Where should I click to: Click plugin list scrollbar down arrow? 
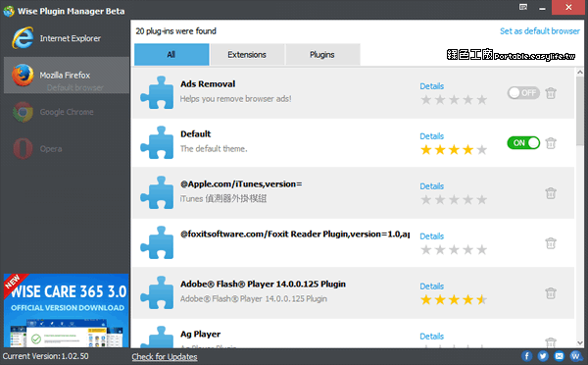click(580, 343)
